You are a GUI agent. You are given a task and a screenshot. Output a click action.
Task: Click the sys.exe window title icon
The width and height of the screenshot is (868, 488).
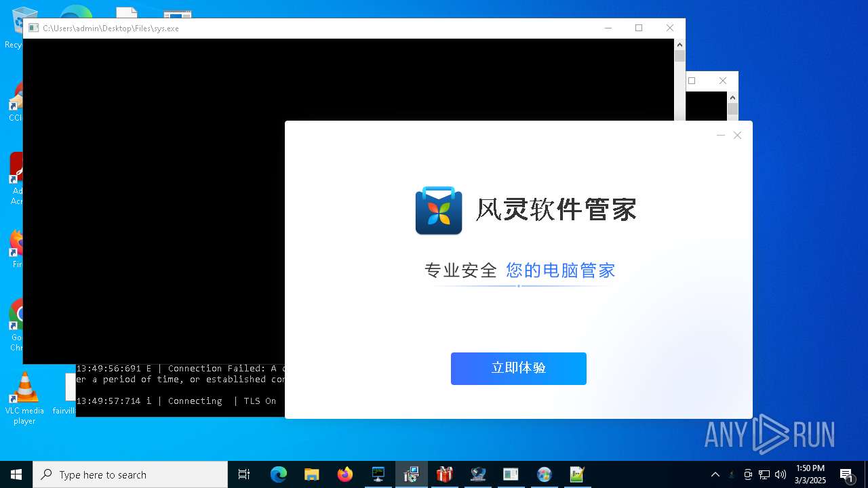coord(33,28)
